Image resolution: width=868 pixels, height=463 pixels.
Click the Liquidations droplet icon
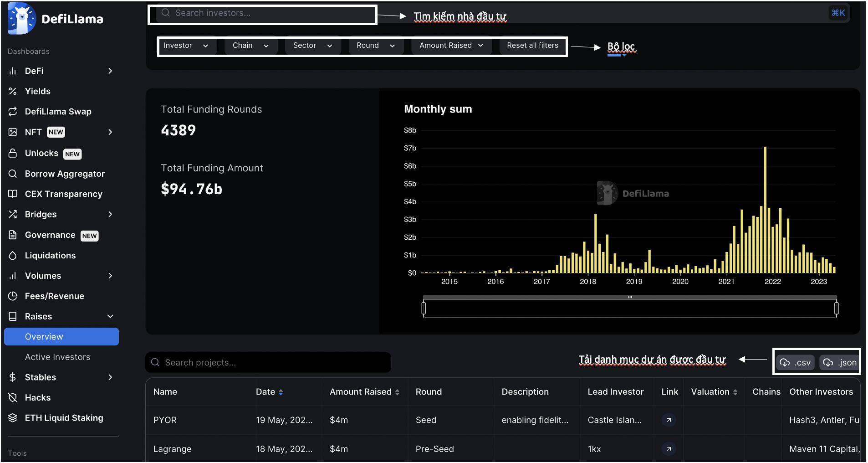pyautogui.click(x=13, y=256)
